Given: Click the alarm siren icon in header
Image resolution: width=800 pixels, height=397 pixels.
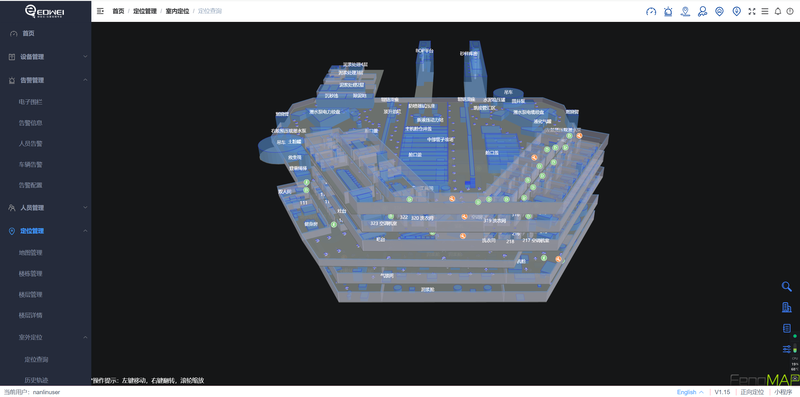Looking at the screenshot, I should click(x=668, y=11).
